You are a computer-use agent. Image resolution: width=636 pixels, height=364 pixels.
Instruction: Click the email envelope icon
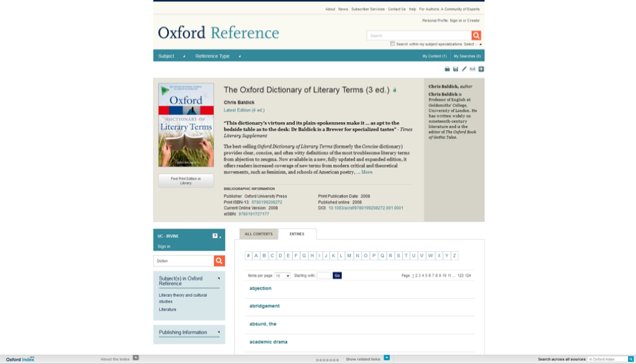pyautogui.click(x=472, y=69)
